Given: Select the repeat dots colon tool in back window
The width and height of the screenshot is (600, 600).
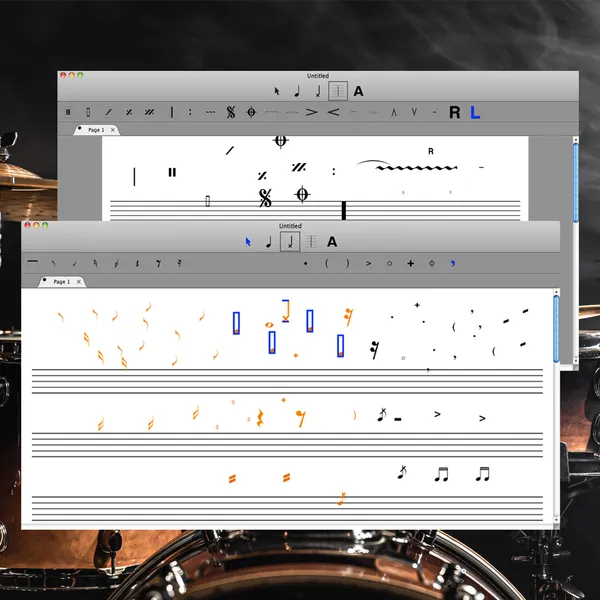Looking at the screenshot, I should click(190, 112).
